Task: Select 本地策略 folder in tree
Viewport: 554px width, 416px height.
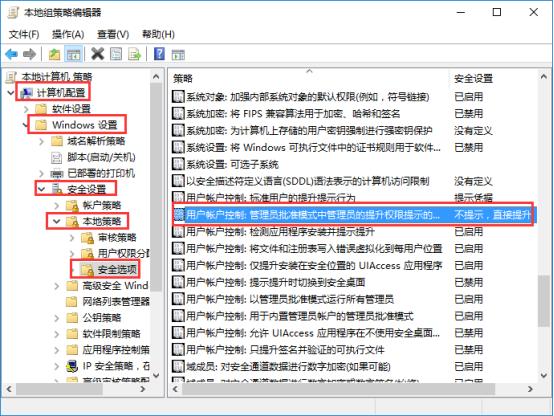Action: pos(102,222)
